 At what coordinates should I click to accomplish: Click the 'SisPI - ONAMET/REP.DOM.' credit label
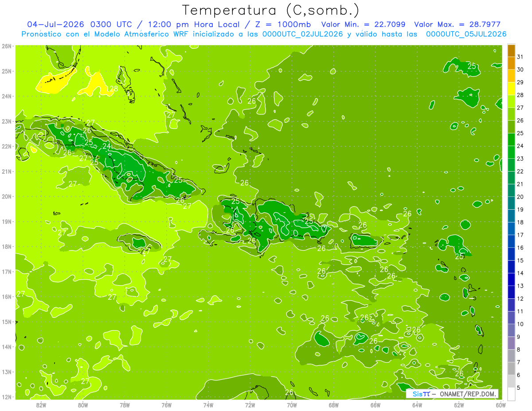pos(452,394)
